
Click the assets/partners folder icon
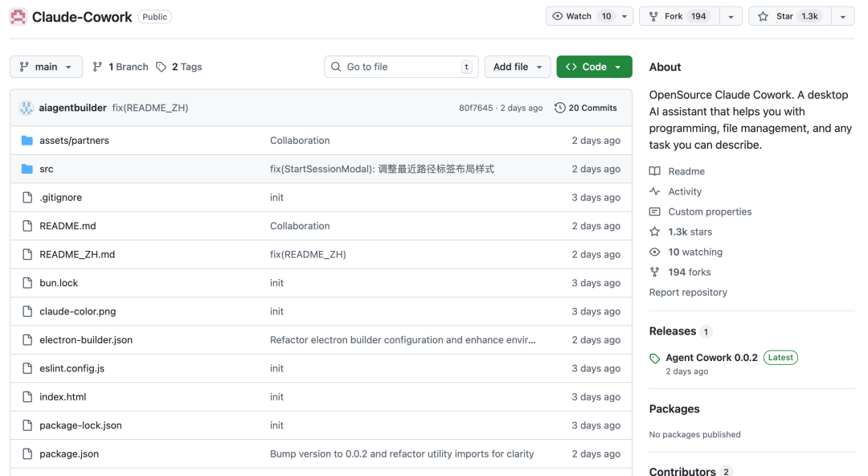(x=27, y=141)
